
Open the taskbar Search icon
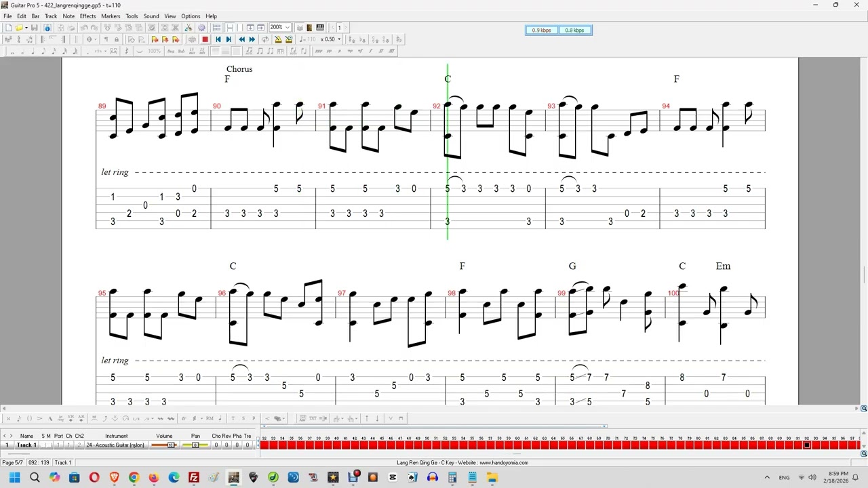pyautogui.click(x=35, y=478)
